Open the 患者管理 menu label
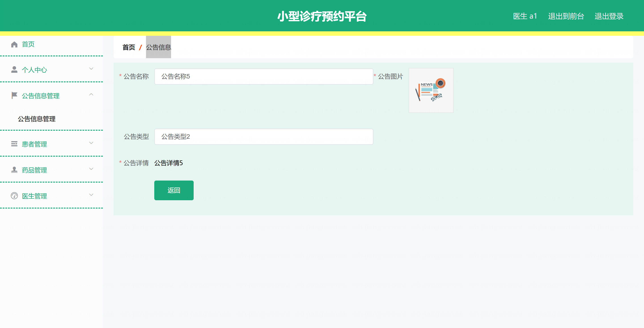The width and height of the screenshot is (644, 328). 34,144
